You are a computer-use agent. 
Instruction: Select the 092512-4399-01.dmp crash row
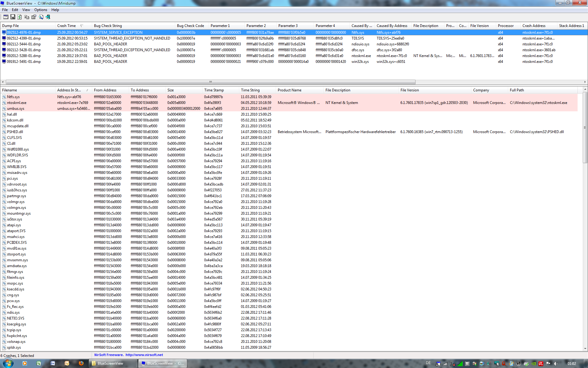24,38
